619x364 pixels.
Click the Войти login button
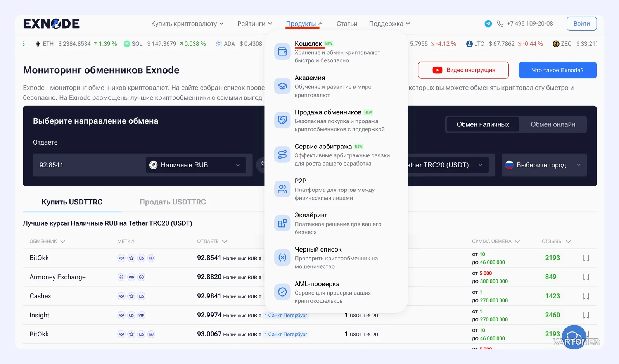pyautogui.click(x=581, y=24)
